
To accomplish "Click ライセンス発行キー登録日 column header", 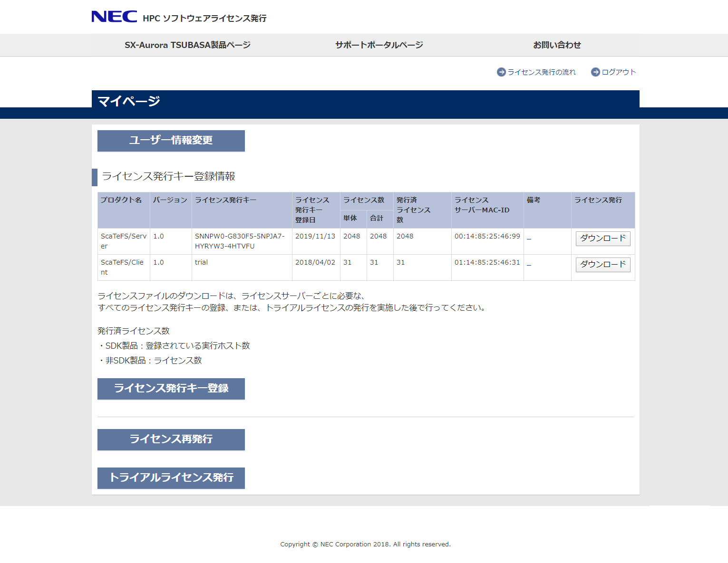I will tap(316, 210).
